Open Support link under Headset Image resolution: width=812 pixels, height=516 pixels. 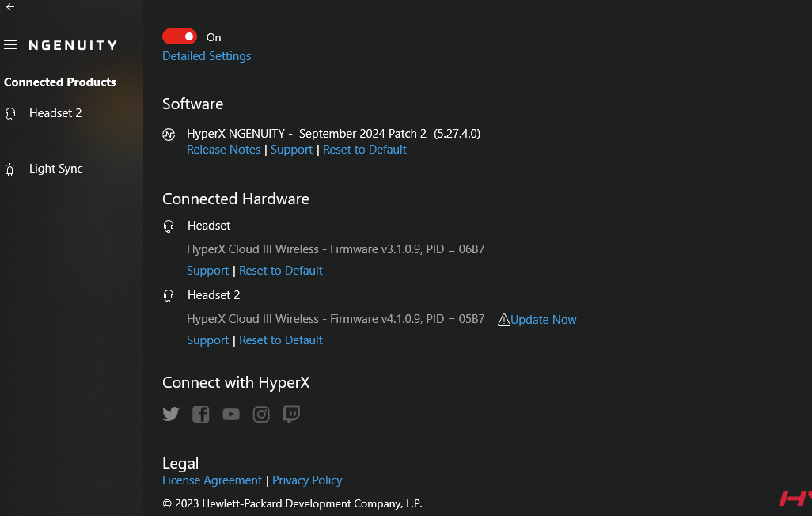pos(207,271)
